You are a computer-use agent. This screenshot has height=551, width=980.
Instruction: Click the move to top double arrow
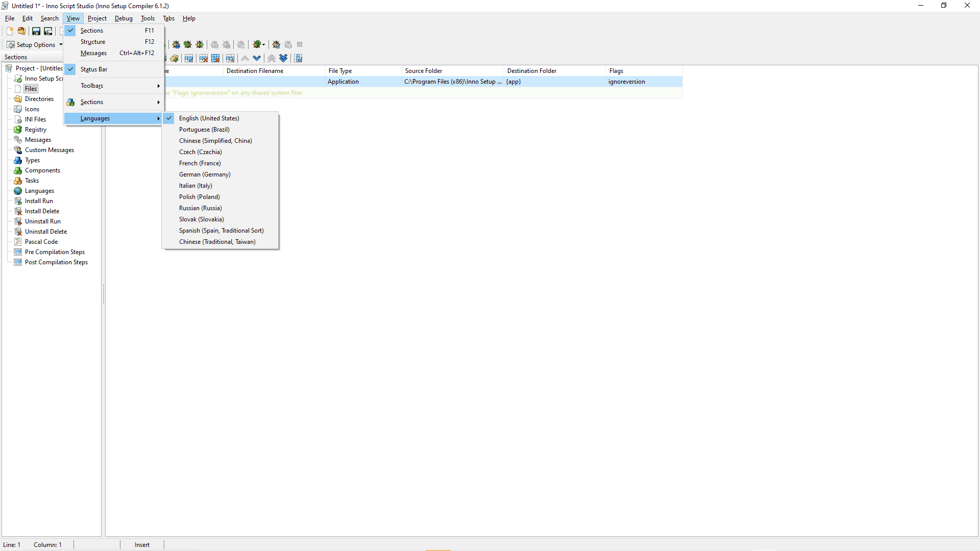272,58
